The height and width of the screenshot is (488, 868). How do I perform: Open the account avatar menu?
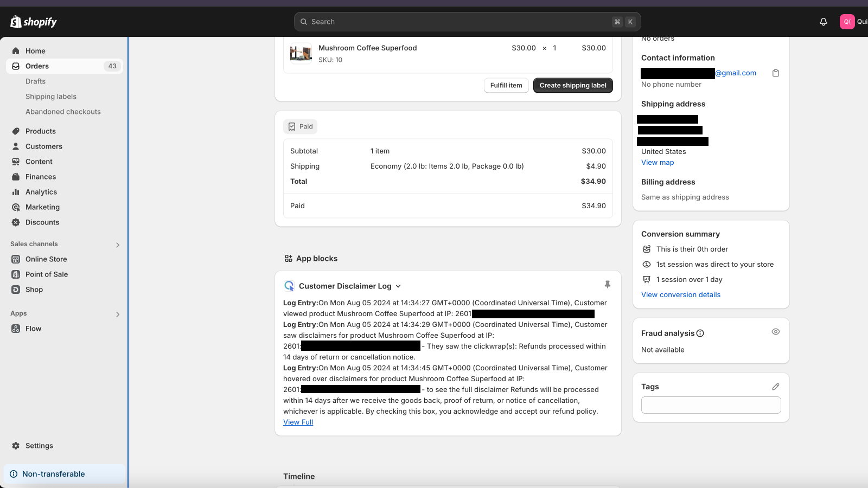847,22
